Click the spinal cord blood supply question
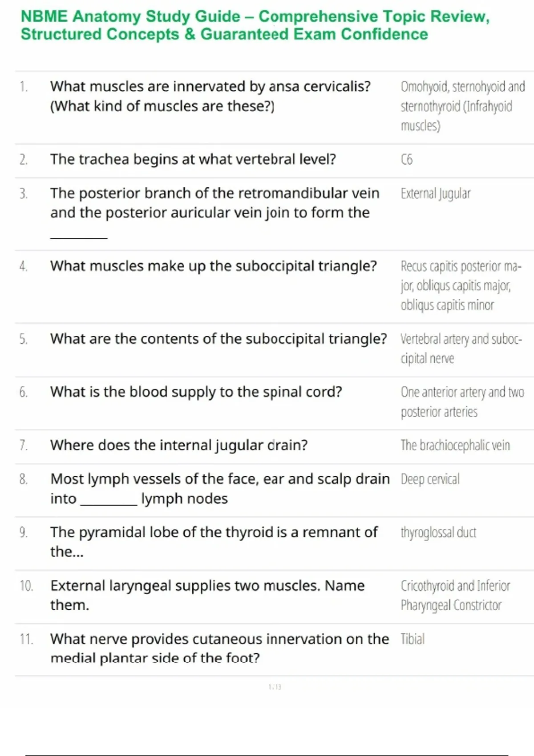 (196, 392)
